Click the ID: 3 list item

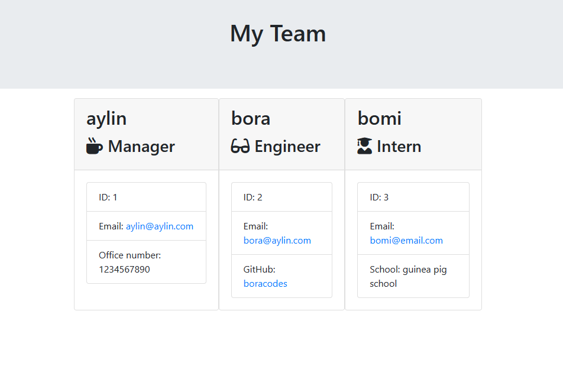[413, 197]
